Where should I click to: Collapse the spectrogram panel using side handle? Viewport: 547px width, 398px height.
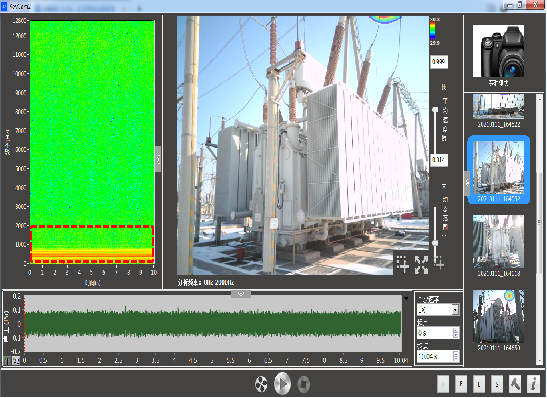[158, 159]
